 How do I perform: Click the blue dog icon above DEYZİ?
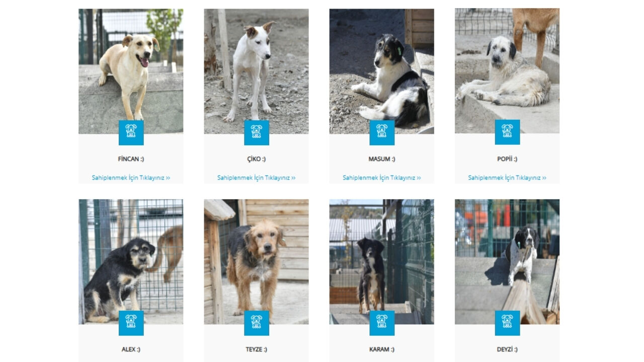507,323
